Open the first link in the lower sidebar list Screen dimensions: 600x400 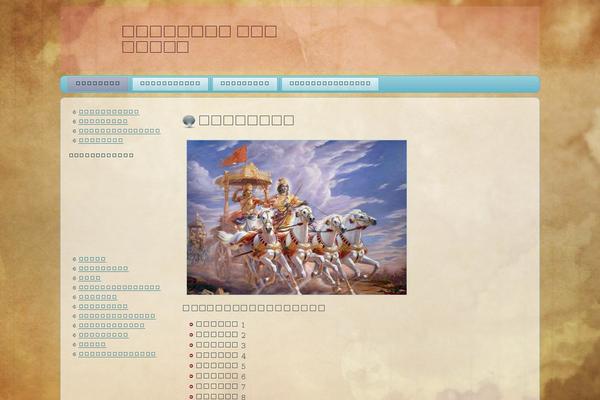[x=92, y=259]
